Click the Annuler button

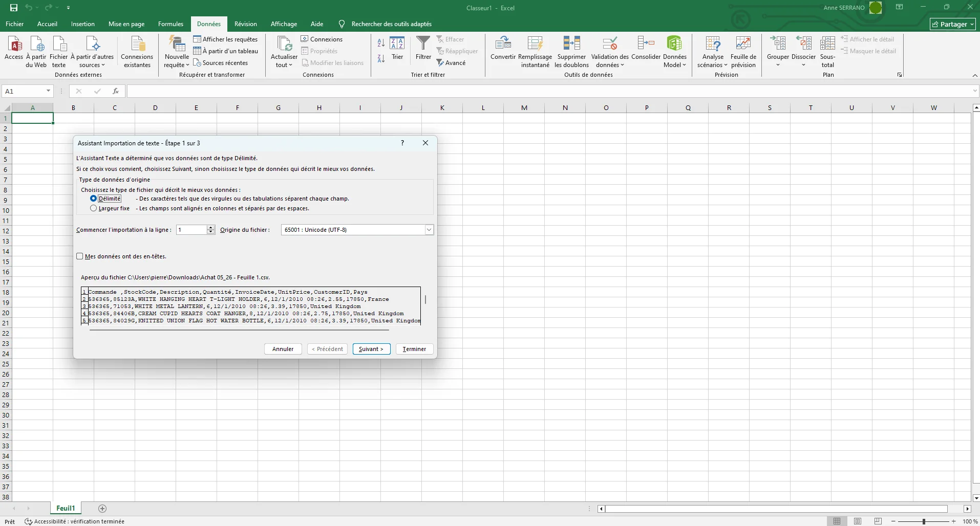[283, 349]
